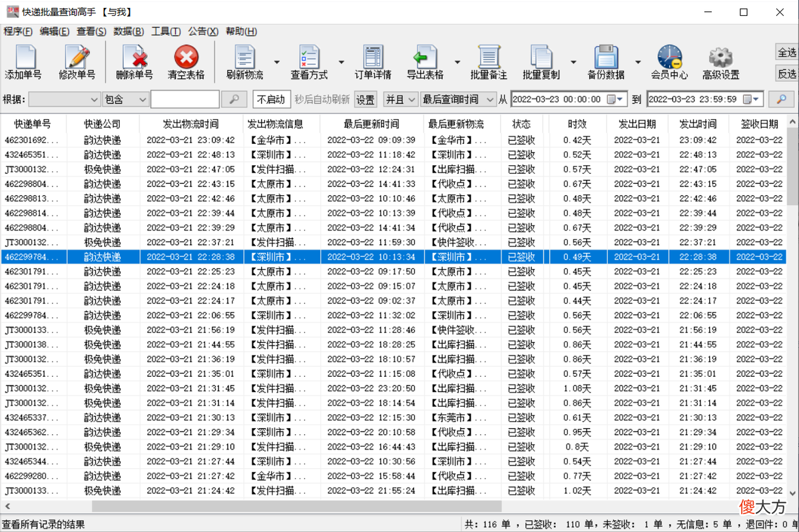Click the horizontal scrollbar thumb
The image size is (799, 532).
(x=296, y=507)
